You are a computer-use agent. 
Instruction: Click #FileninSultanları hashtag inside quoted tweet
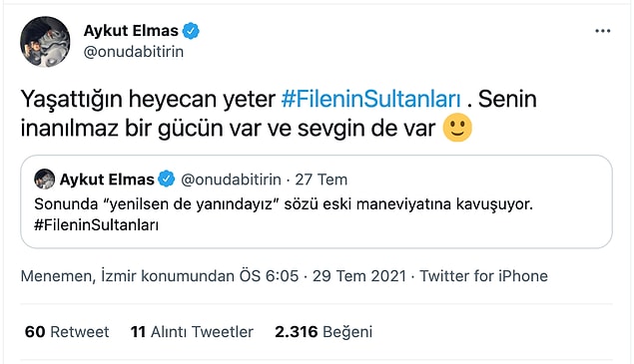pos(96,225)
